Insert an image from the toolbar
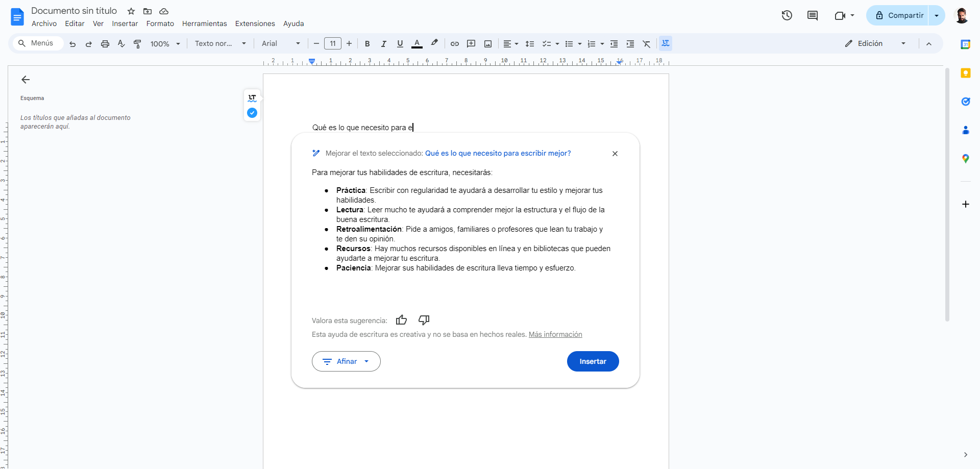The height and width of the screenshot is (469, 980). pos(488,44)
